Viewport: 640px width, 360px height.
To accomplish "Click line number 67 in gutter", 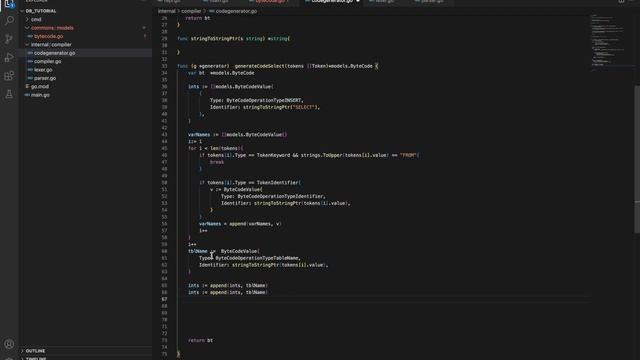I will [164, 299].
